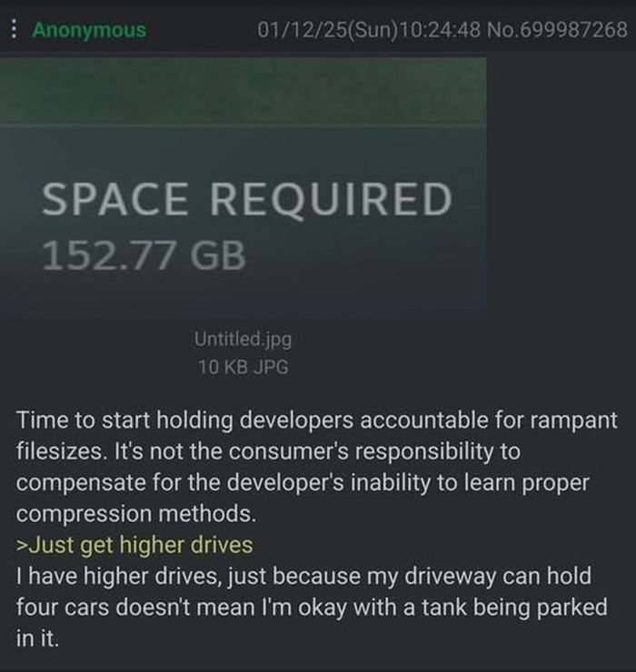The height and width of the screenshot is (672, 636).
Task: Click the line starting "compensate for the developer's"
Action: [x=303, y=482]
